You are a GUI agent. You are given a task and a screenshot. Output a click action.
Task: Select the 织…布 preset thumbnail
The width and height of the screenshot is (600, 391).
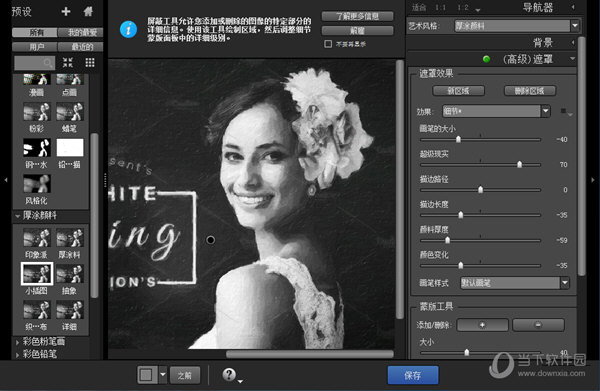tap(37, 310)
